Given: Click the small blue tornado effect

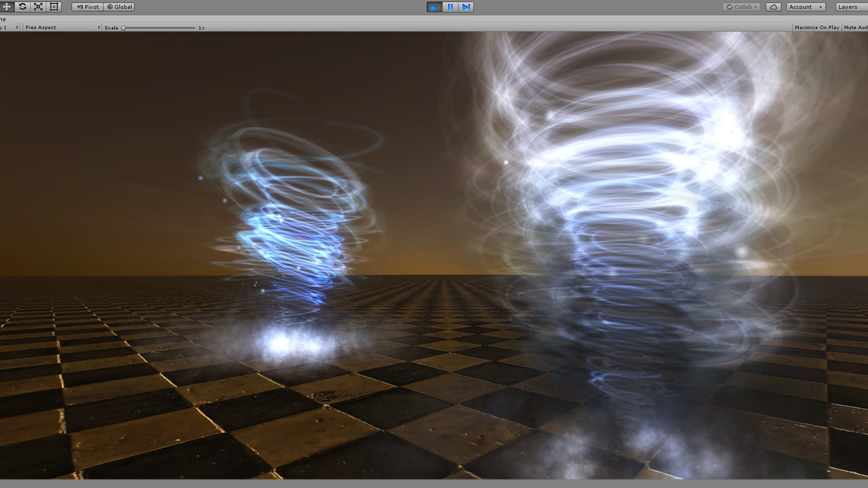Looking at the screenshot, I should [293, 228].
